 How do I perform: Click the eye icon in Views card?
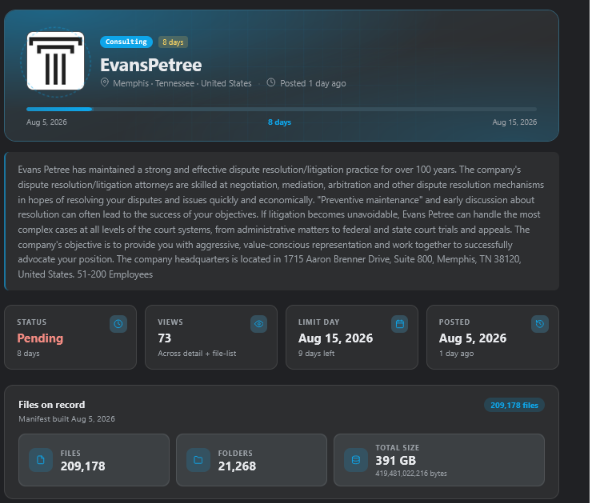[259, 324]
